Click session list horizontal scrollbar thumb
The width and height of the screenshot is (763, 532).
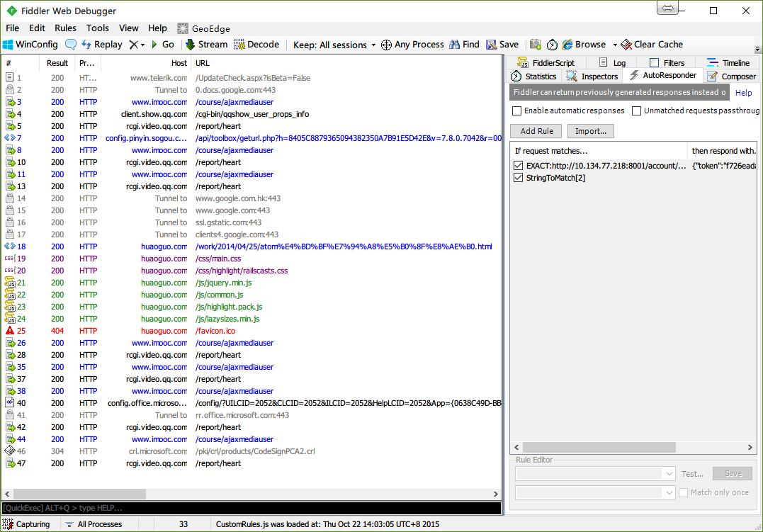tap(79, 494)
